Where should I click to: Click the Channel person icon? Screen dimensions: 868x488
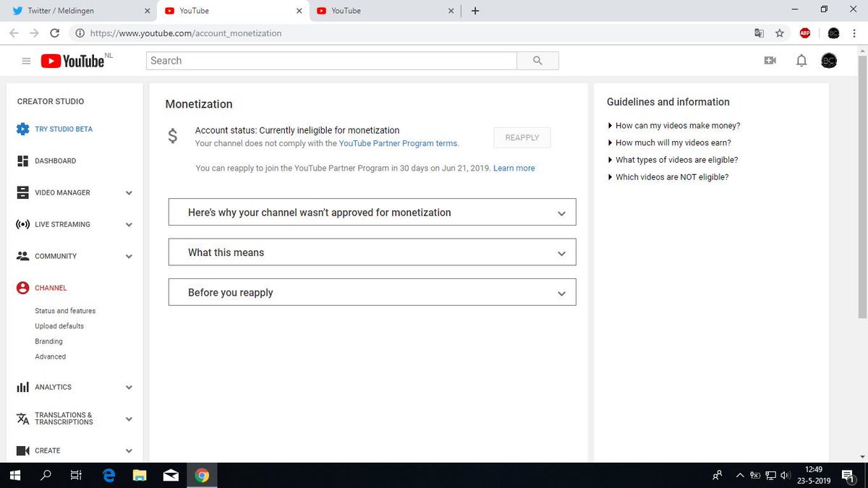click(x=22, y=288)
